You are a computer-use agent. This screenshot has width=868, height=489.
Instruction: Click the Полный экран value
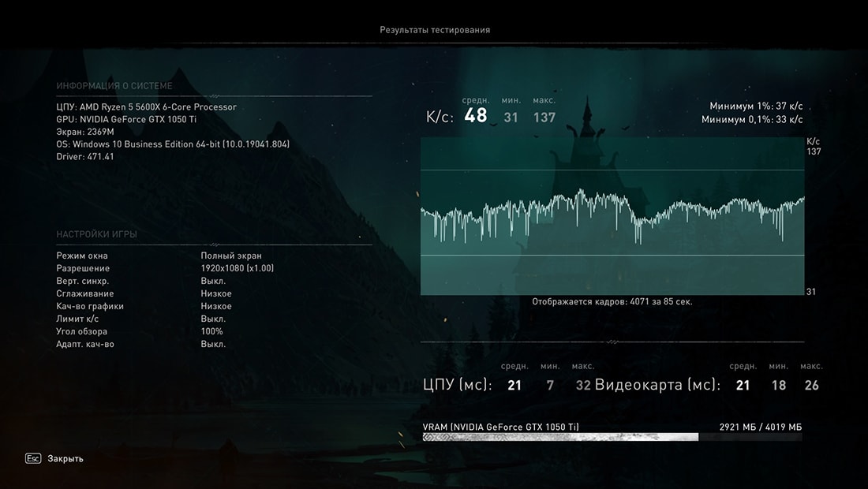coord(231,256)
